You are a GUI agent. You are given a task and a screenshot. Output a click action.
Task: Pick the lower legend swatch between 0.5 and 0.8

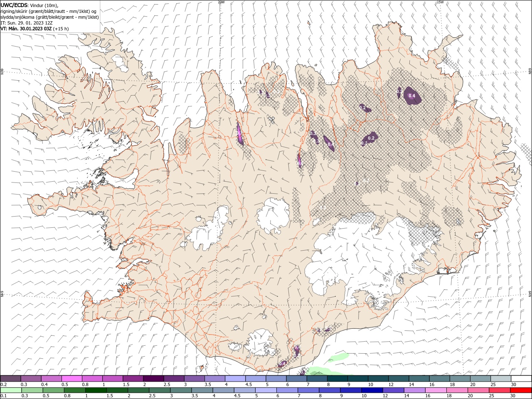[x=53, y=390]
